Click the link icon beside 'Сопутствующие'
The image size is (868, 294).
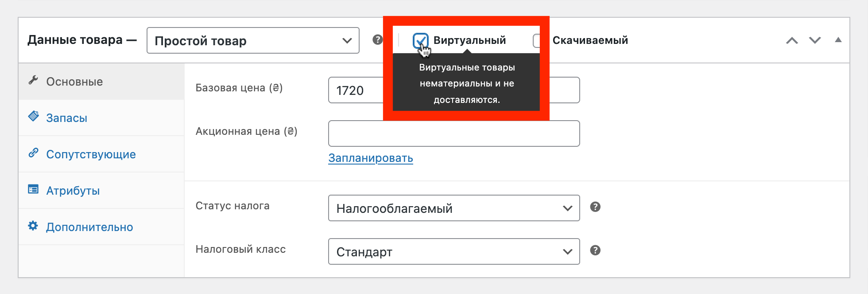[33, 153]
